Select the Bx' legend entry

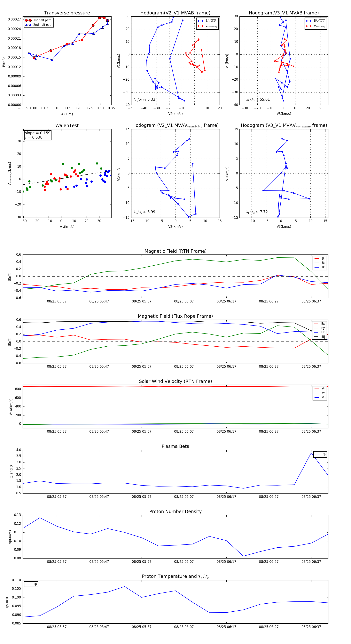(320, 324)
